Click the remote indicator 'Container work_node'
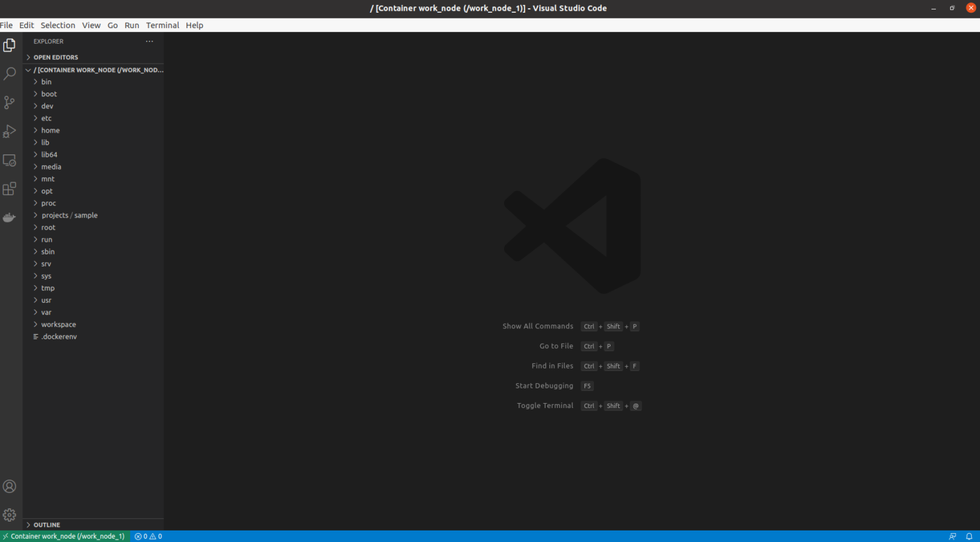The image size is (980, 542). (x=64, y=536)
